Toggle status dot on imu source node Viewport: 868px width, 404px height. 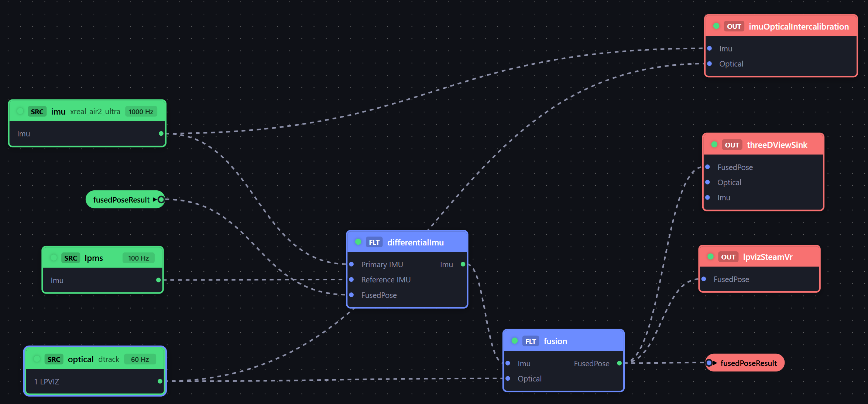click(20, 111)
